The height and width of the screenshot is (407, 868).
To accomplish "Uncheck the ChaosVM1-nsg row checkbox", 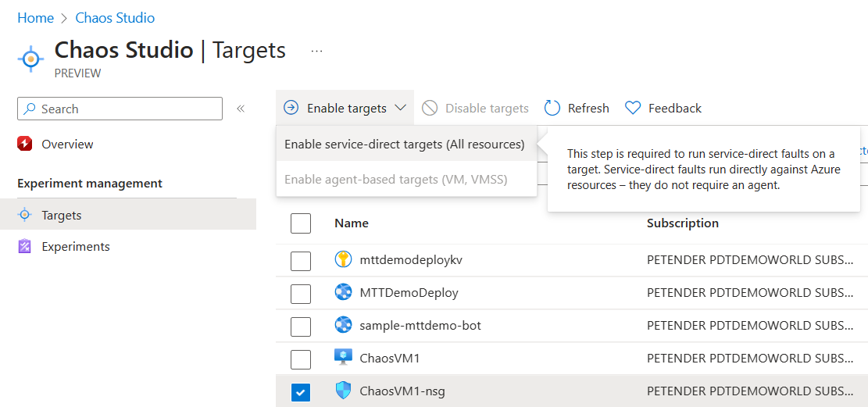I will 301,391.
